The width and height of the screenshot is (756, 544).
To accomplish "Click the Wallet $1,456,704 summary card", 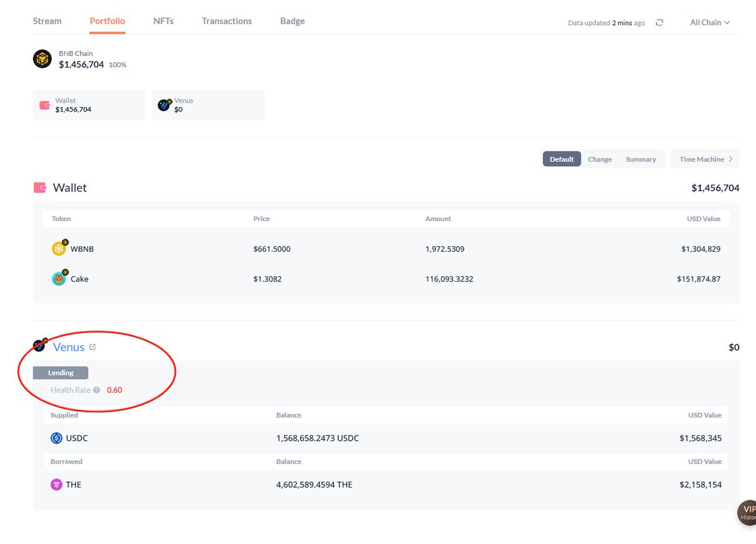I will point(89,105).
